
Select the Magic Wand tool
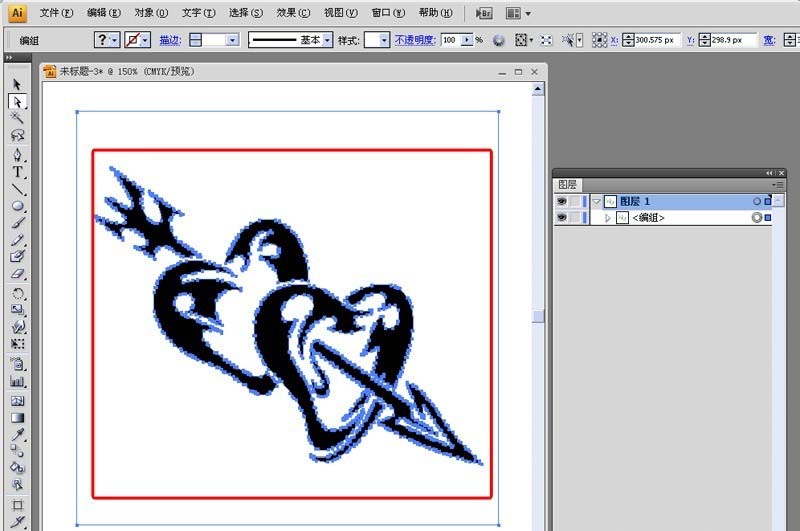17,118
